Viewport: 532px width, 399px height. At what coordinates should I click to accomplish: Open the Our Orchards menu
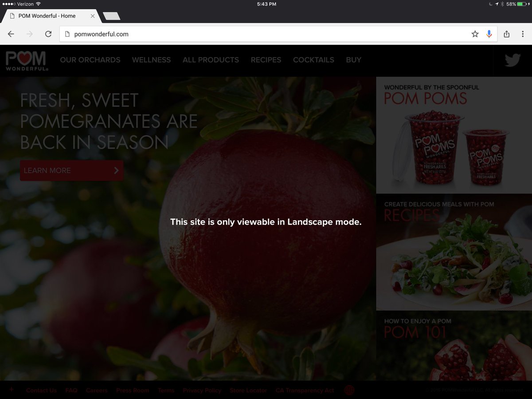click(x=90, y=60)
